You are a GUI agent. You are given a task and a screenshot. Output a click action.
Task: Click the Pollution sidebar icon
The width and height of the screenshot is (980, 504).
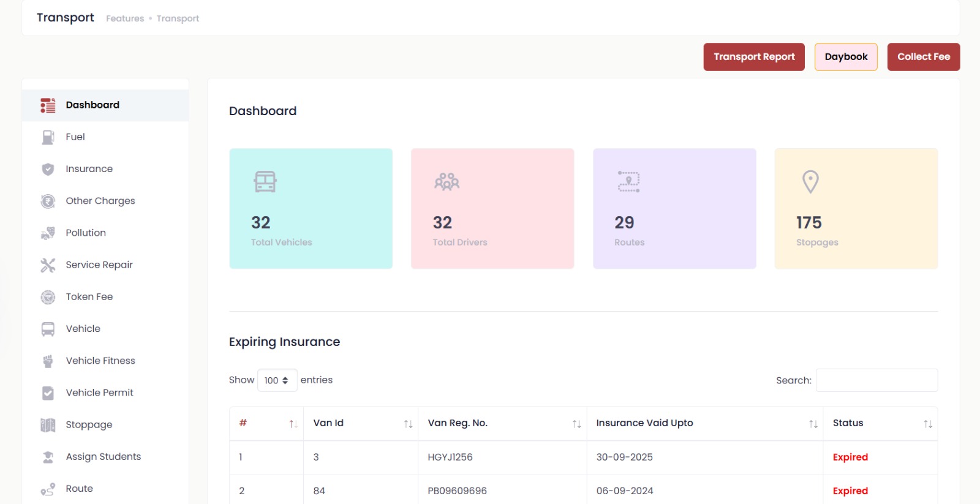pos(48,233)
